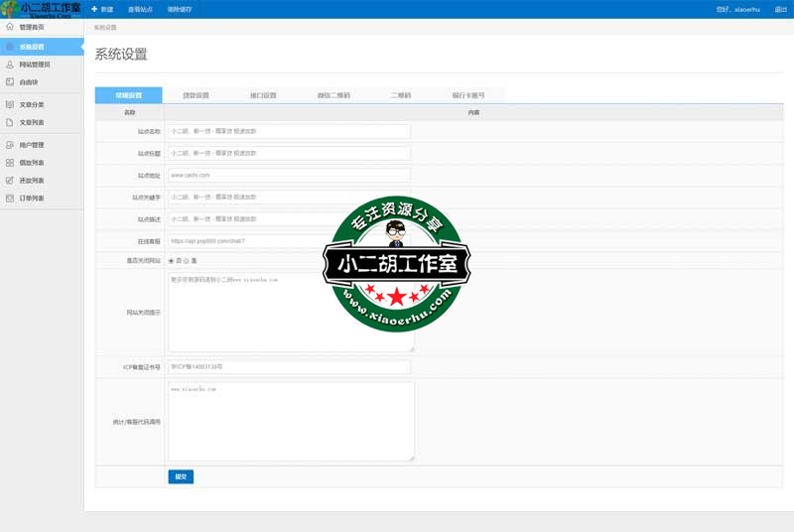
Task: Click the gear icon for 系统设置
Action: pyautogui.click(x=10, y=47)
